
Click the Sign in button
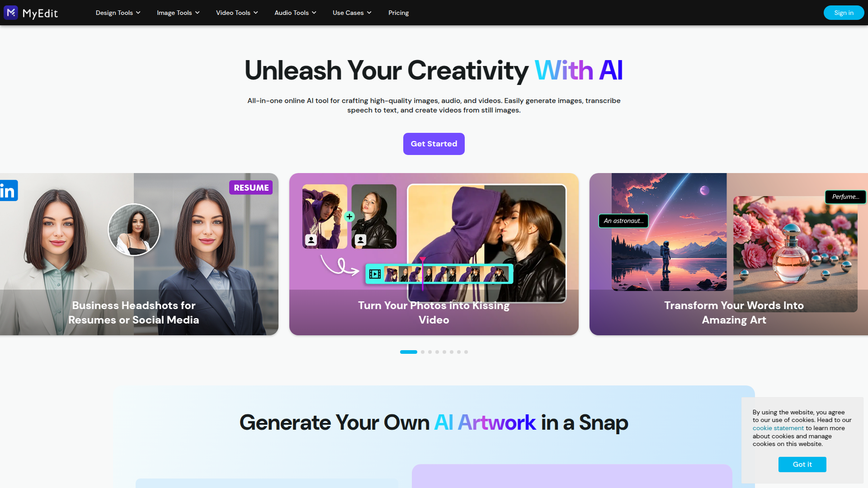[x=844, y=13]
